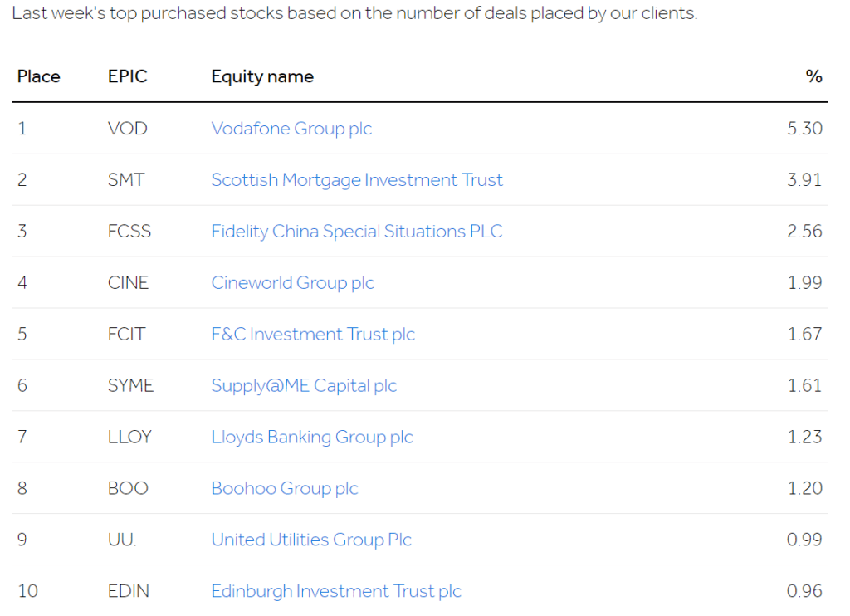Click the Place column header

[38, 76]
